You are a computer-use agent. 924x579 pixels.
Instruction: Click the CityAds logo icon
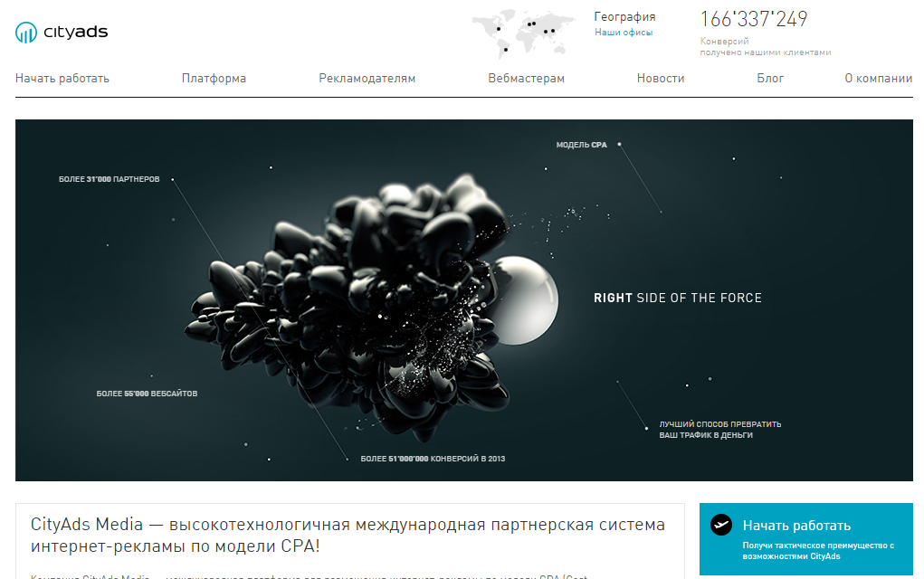click(x=26, y=33)
